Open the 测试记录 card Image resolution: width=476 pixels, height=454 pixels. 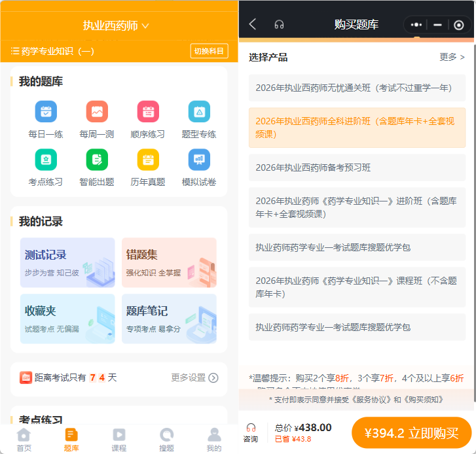pyautogui.click(x=67, y=262)
